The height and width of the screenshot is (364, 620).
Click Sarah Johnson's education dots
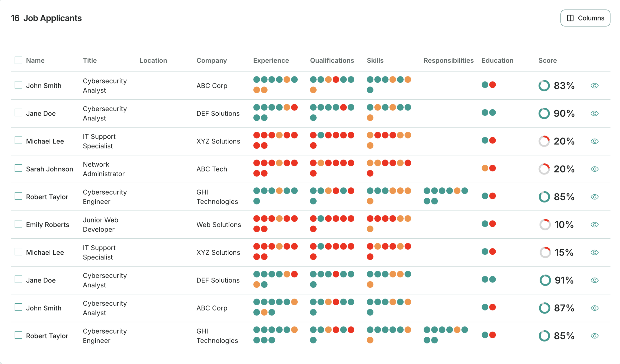pos(488,168)
